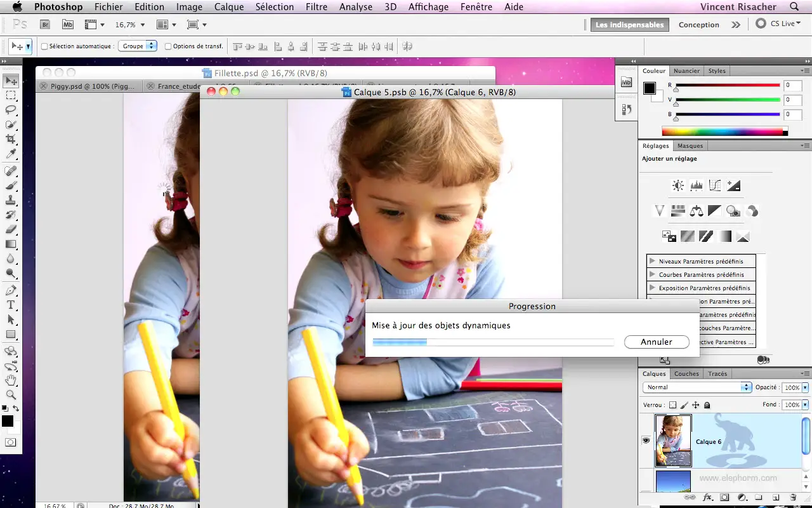Select the Brush tool
The width and height of the screenshot is (812, 508).
click(11, 186)
